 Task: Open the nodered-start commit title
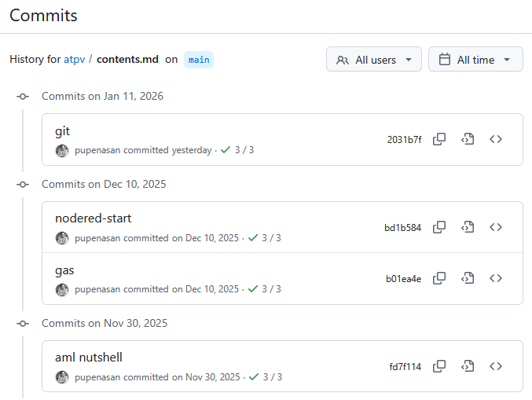click(x=93, y=218)
